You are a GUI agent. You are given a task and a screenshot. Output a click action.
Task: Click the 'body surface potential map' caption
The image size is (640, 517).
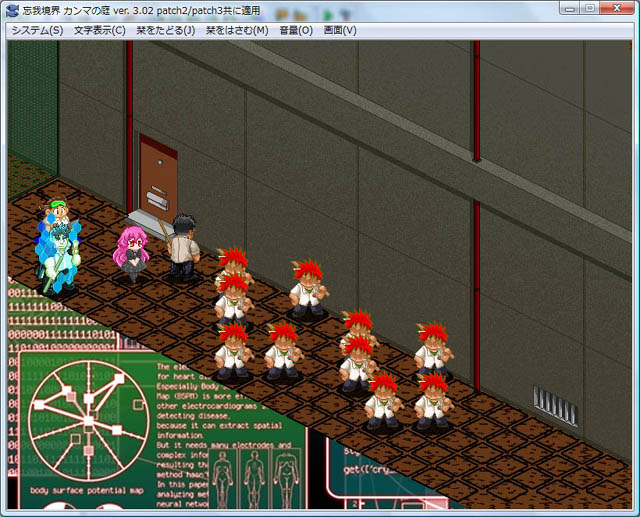click(86, 490)
